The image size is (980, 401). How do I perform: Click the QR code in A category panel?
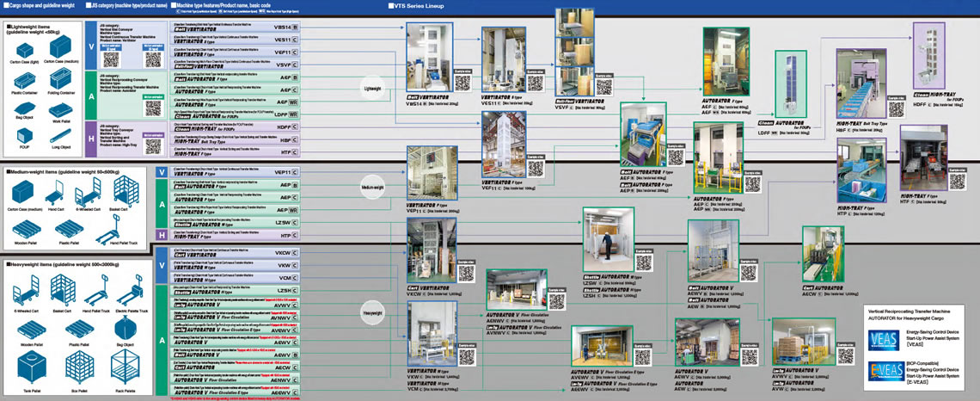click(153, 108)
